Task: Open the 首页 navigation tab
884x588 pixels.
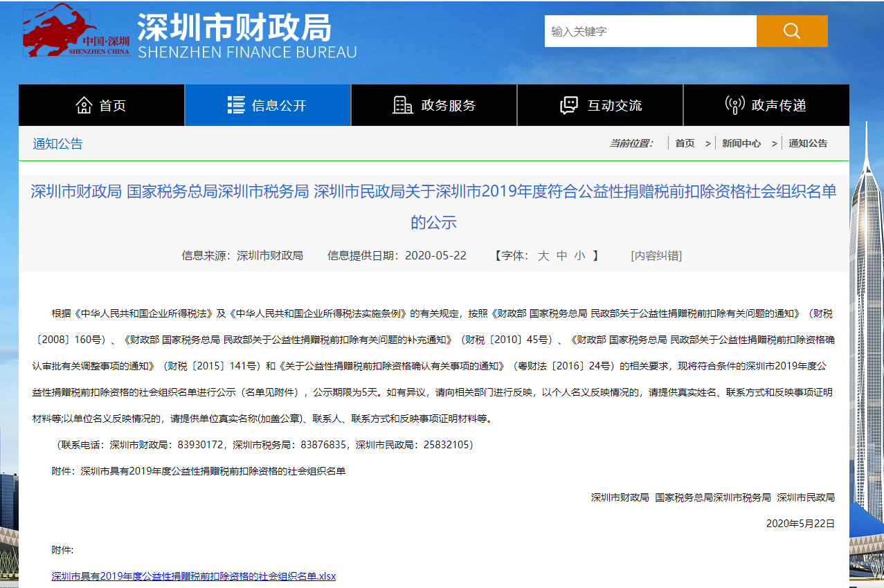Action: point(112,106)
